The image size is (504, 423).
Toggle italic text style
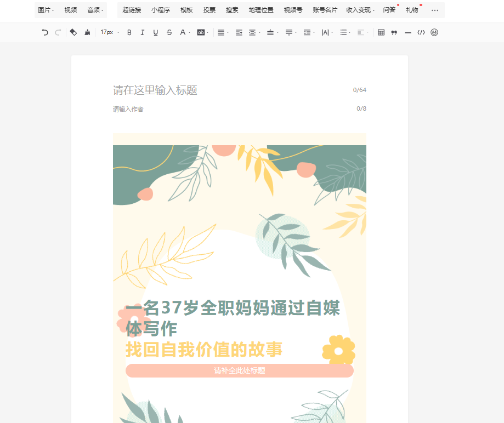(143, 32)
